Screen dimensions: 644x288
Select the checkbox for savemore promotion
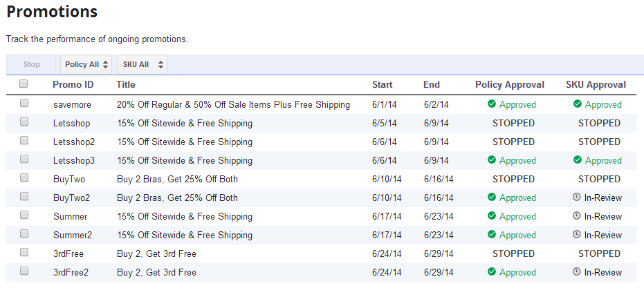pyautogui.click(x=24, y=104)
